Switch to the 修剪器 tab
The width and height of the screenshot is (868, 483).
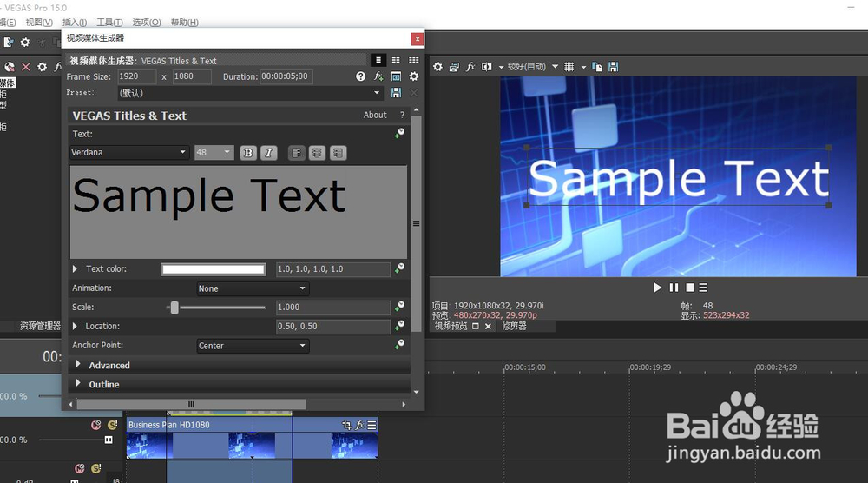coord(514,326)
